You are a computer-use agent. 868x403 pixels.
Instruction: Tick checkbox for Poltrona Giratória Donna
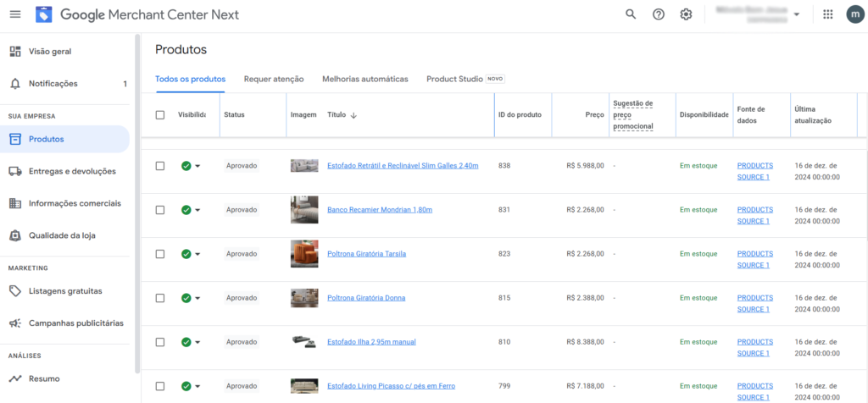point(160,298)
